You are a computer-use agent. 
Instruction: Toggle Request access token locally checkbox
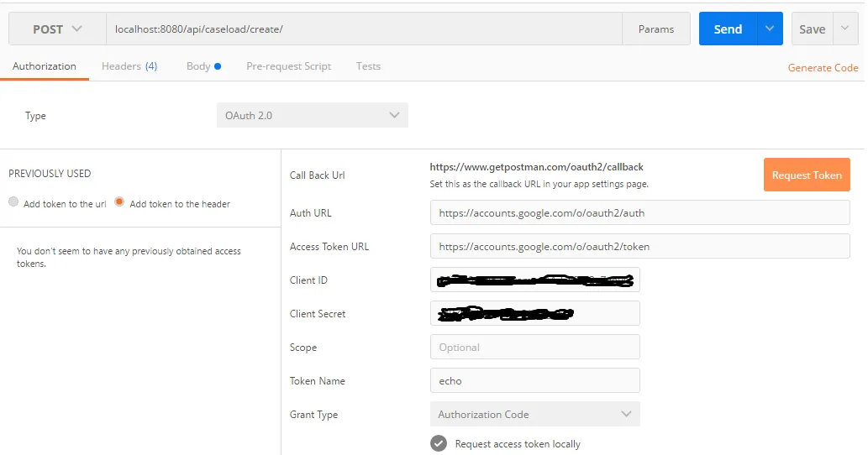point(439,444)
